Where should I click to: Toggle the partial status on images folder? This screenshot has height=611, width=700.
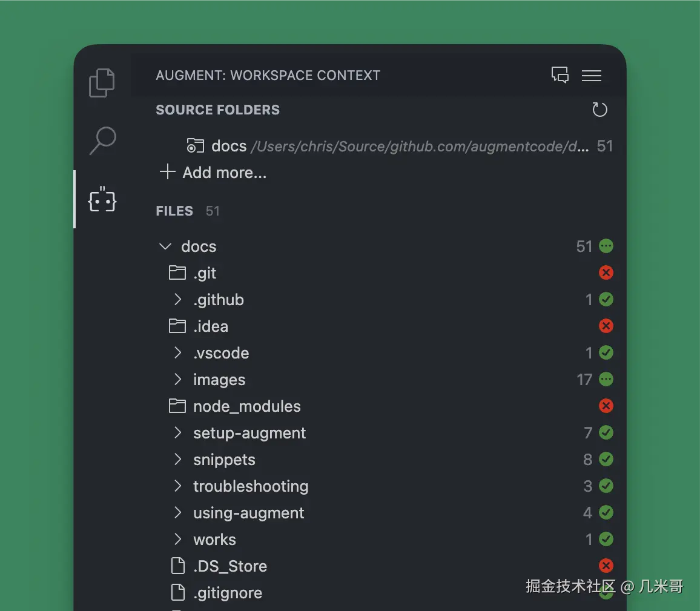(606, 380)
